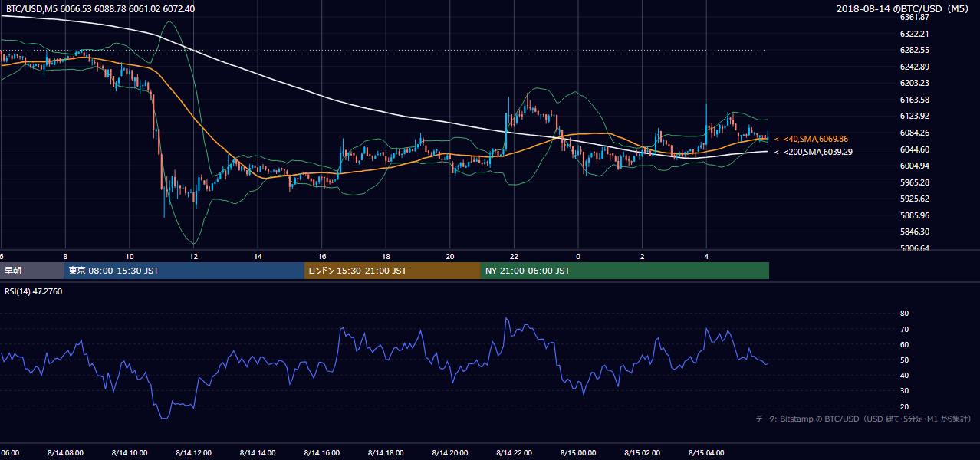980x460 pixels.
Task: Click hour label 16 under the price chart
Action: coord(322,256)
